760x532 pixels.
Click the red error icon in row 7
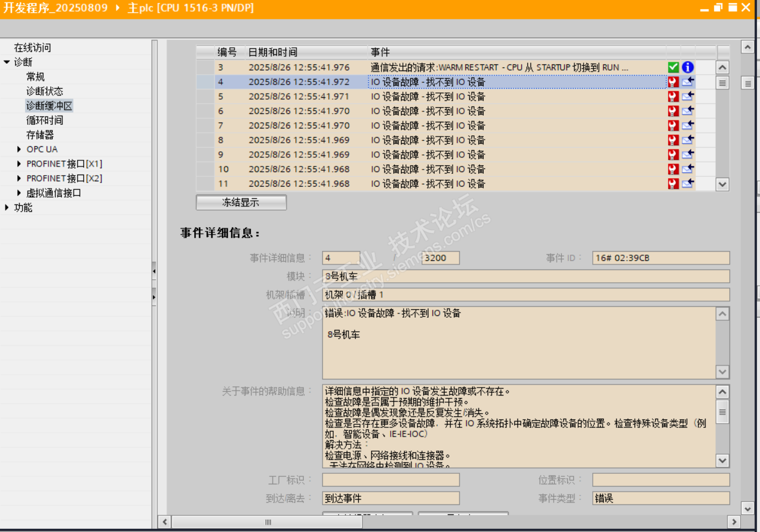tap(673, 126)
